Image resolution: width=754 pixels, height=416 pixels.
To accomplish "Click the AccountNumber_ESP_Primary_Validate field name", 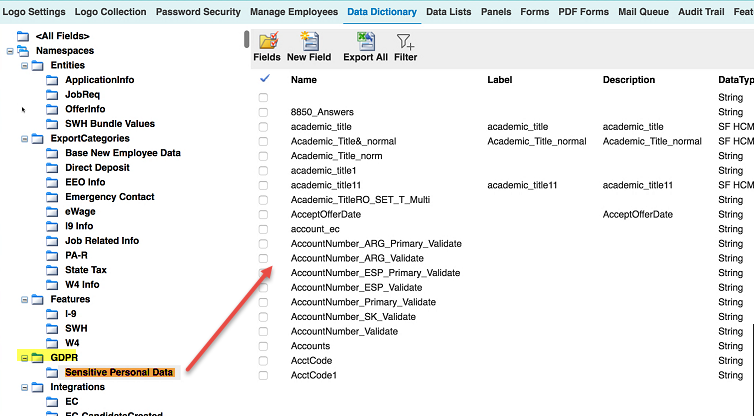I will click(x=375, y=273).
